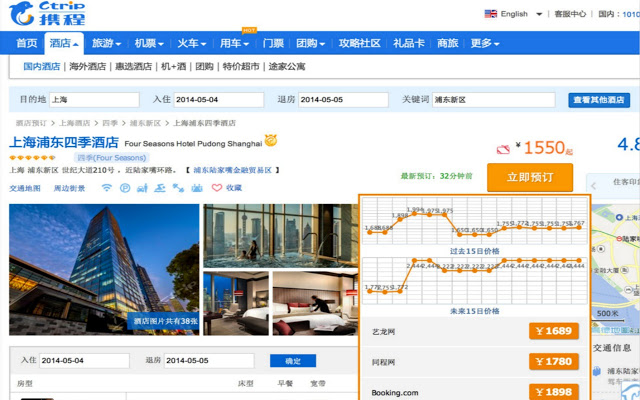This screenshot has width=640, height=400.
Task: Click the lower 入住 date field
Action: (84, 361)
